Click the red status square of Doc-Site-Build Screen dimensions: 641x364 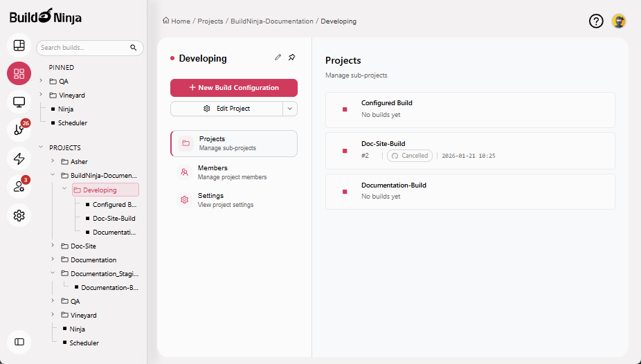coord(345,151)
